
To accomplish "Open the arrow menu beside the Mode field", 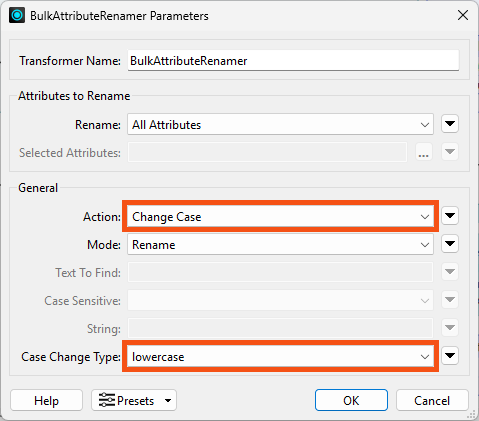I will (450, 244).
